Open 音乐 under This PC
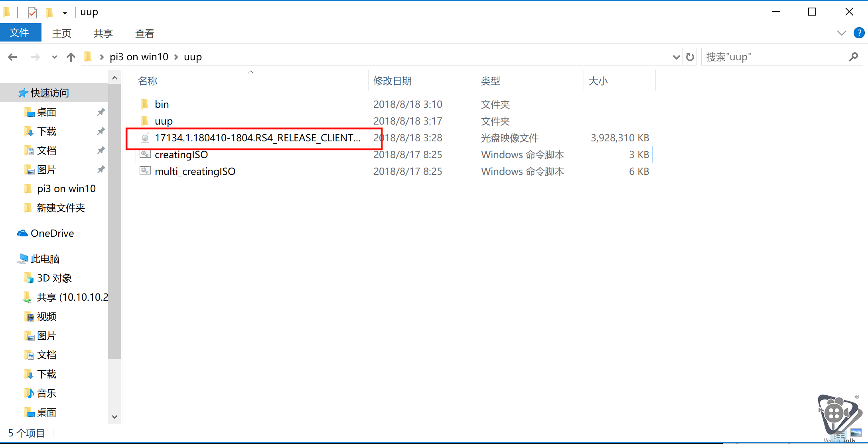This screenshot has width=868, height=444. pyautogui.click(x=46, y=393)
